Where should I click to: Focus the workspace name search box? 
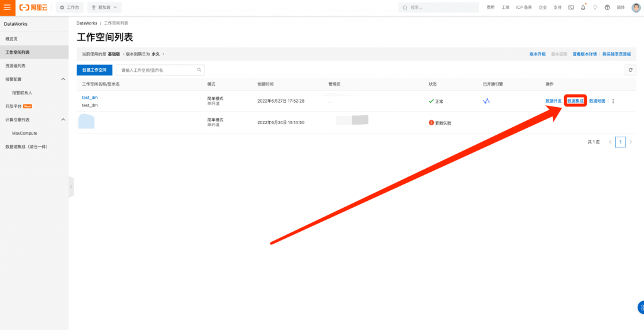(x=160, y=70)
